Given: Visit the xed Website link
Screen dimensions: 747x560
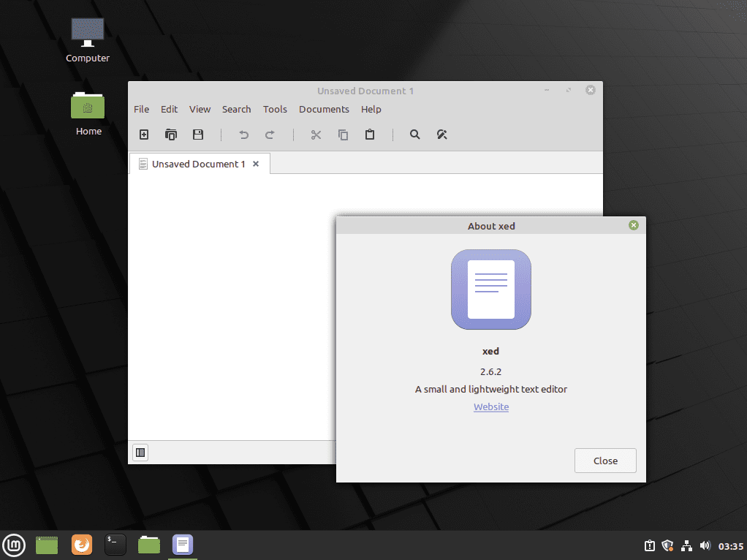Looking at the screenshot, I should coord(490,406).
